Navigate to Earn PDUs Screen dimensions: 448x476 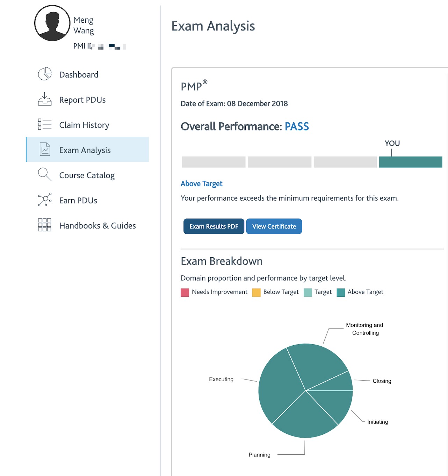click(87, 200)
